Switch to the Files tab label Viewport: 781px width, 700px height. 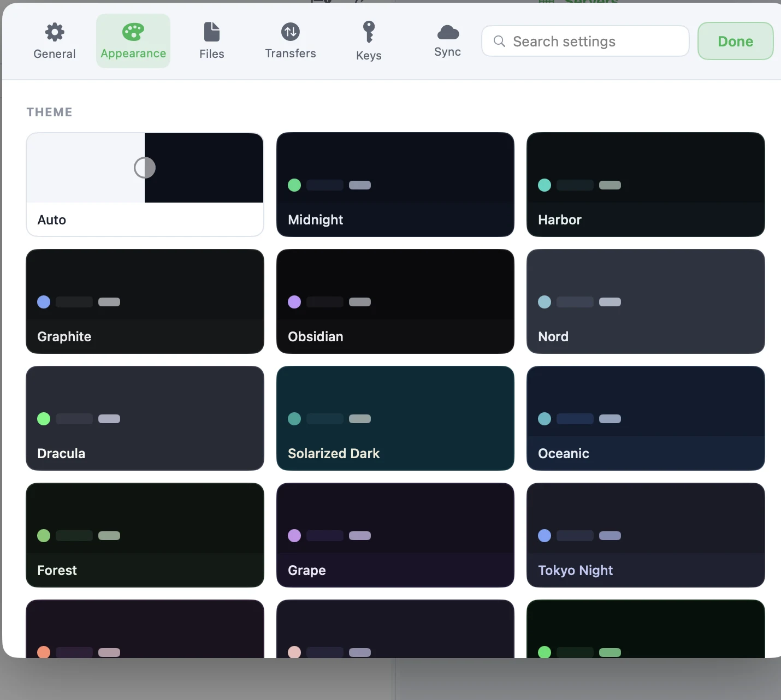[x=212, y=54]
